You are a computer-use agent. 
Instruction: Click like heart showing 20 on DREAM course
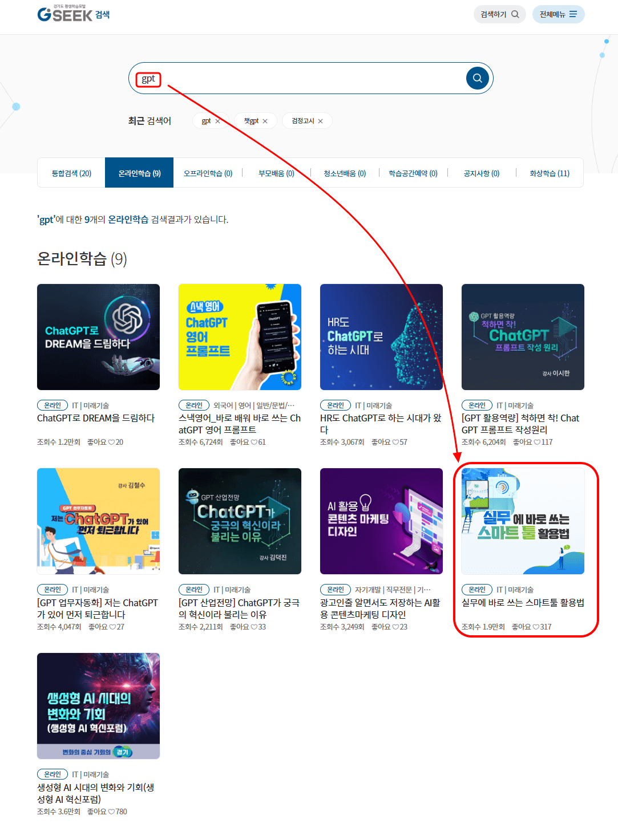[111, 442]
